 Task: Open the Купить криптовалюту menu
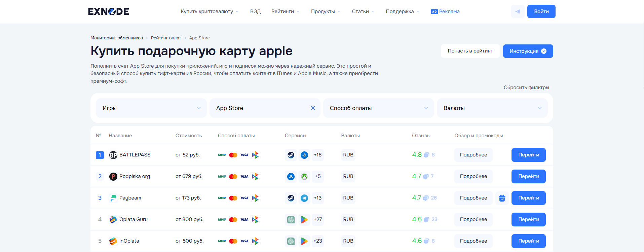[209, 11]
